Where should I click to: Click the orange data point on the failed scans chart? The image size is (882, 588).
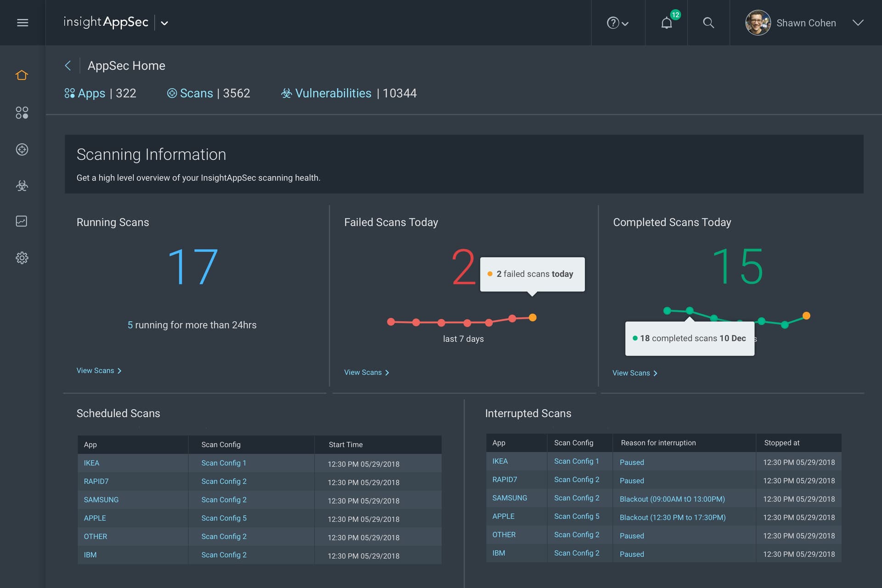(x=533, y=317)
